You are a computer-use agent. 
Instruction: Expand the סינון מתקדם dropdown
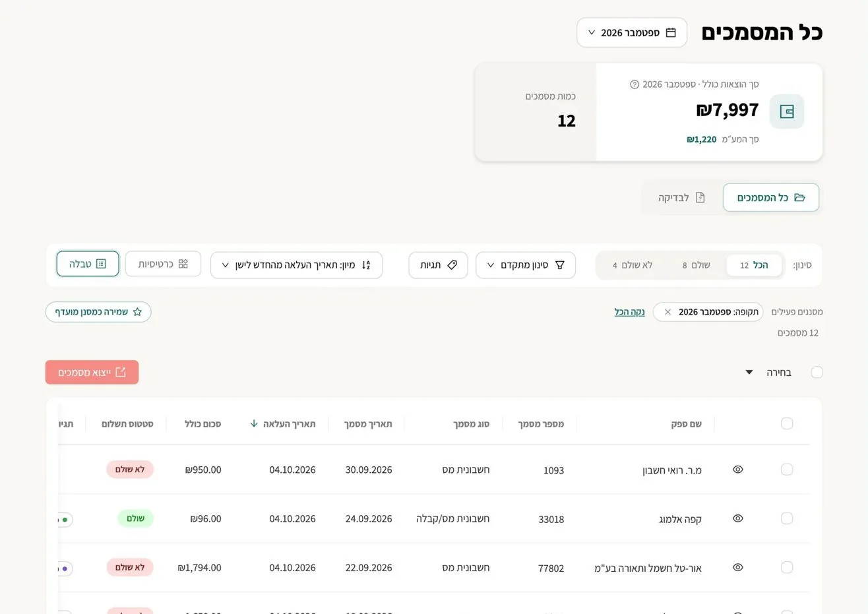tap(526, 265)
